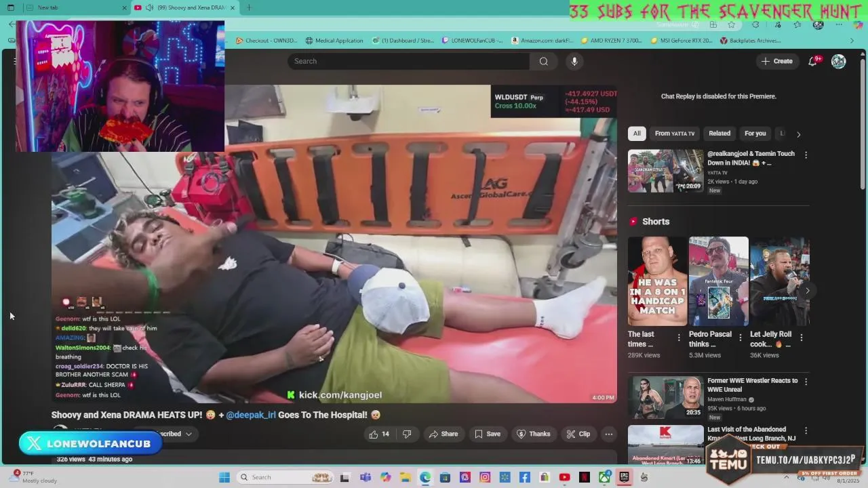This screenshot has height=488, width=868.
Task: Like the video with thumbs up
Action: [x=379, y=434]
